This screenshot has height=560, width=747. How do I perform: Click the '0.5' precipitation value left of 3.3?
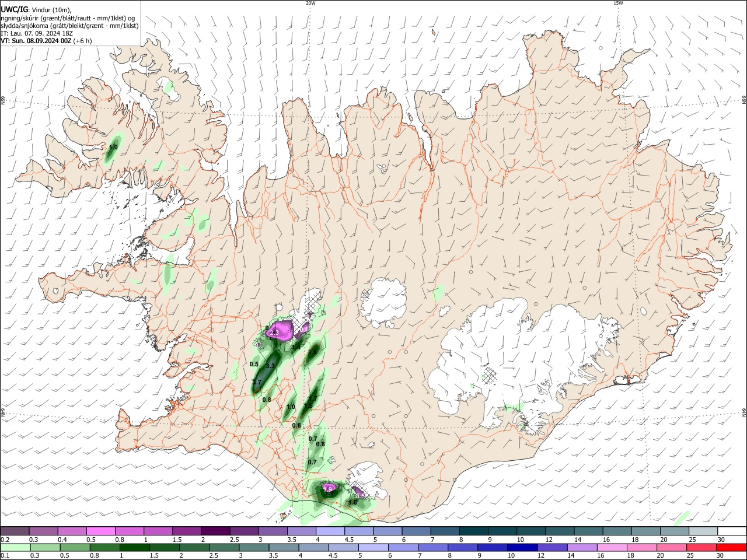click(x=254, y=364)
